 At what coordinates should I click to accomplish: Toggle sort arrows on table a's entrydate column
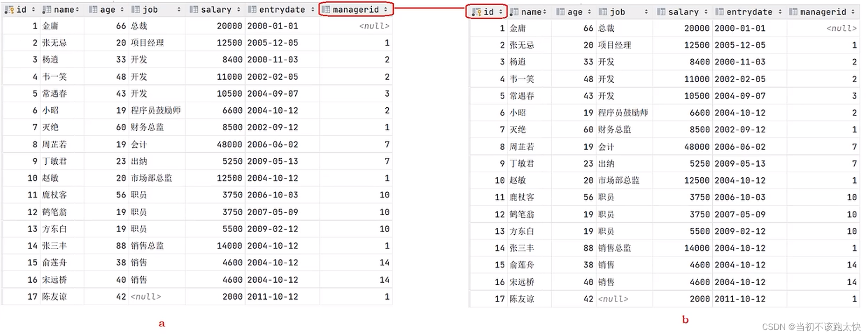tap(312, 9)
